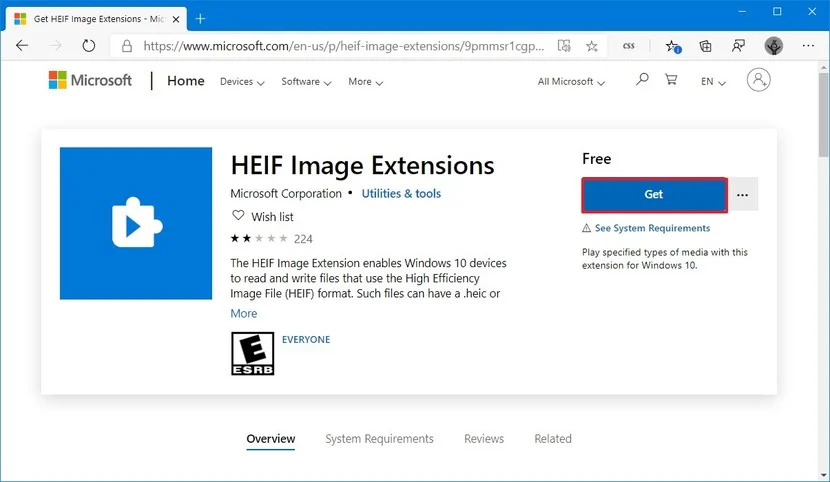The height and width of the screenshot is (482, 830).
Task: Click the scrollbar down arrow
Action: pyautogui.click(x=824, y=475)
